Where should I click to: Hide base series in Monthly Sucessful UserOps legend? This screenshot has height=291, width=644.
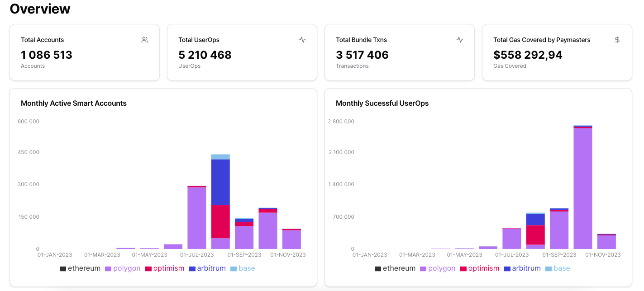tap(558, 268)
